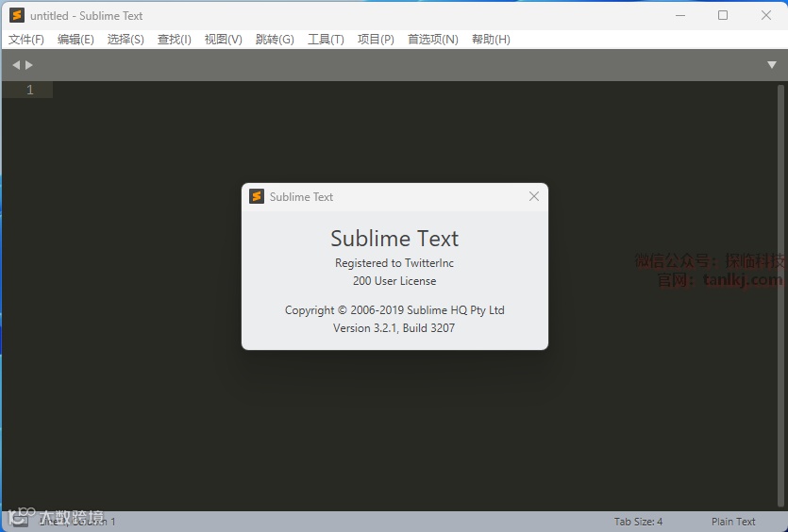Click Plain Text syntax selector
788x532 pixels.
tap(733, 522)
